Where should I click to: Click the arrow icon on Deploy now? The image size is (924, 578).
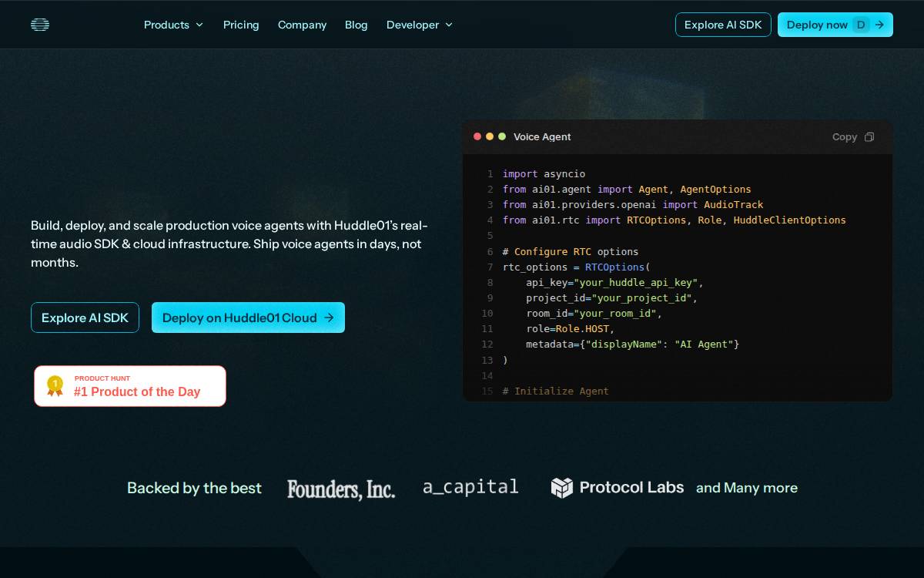coord(879,25)
